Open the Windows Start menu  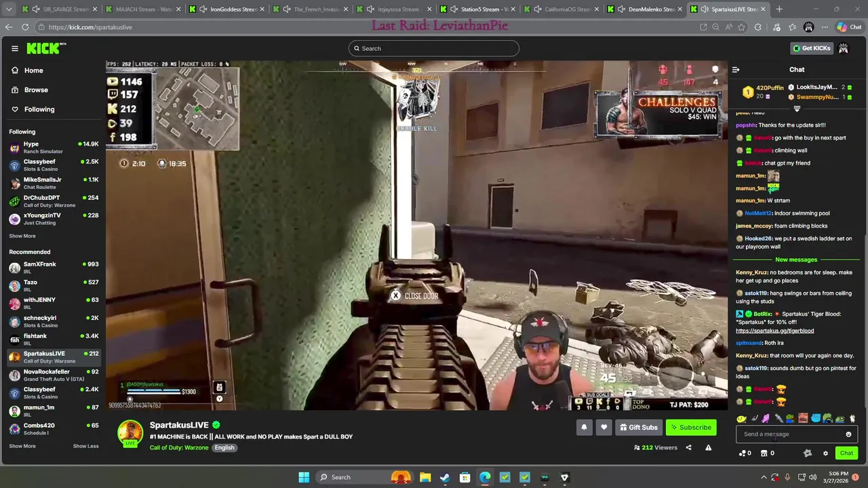pyautogui.click(x=304, y=477)
